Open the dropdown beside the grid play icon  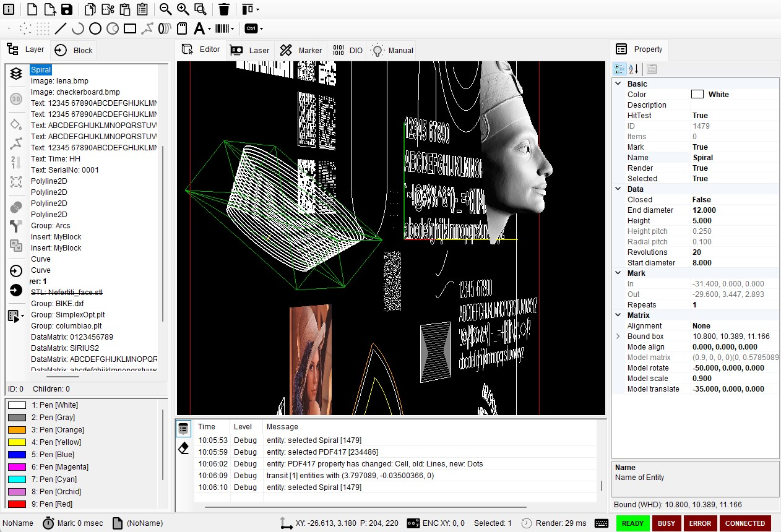[x=23, y=316]
